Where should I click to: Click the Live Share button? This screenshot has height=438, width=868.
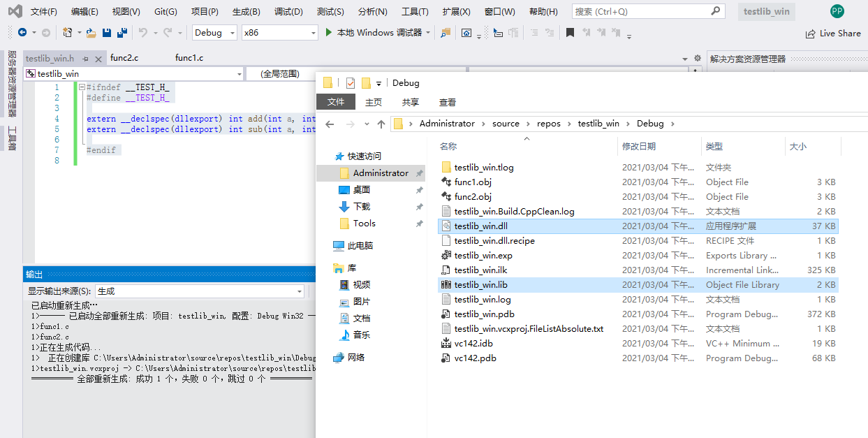coord(833,33)
